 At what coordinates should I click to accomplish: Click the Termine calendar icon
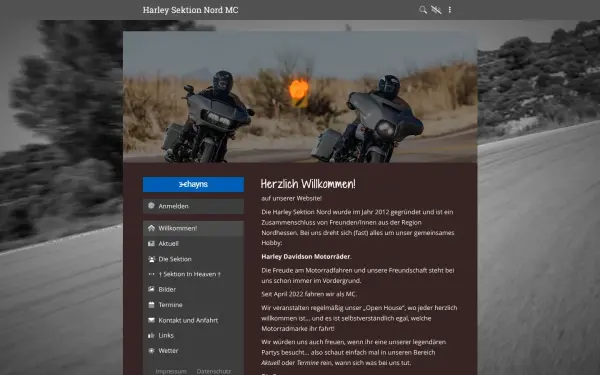151,305
